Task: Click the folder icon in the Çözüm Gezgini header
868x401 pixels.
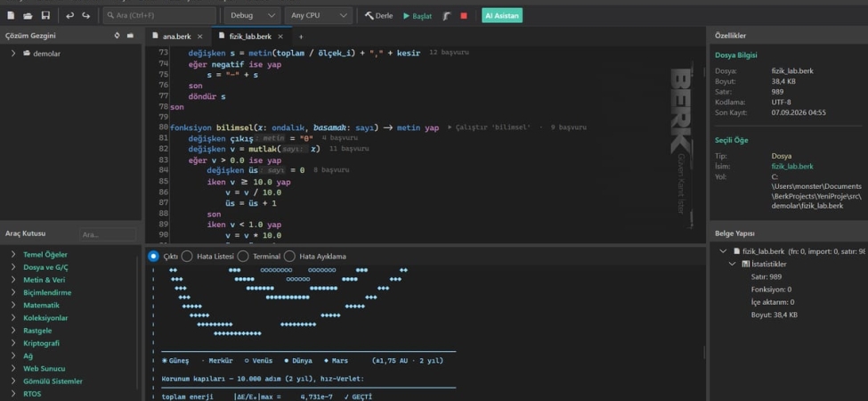Action: [x=130, y=36]
